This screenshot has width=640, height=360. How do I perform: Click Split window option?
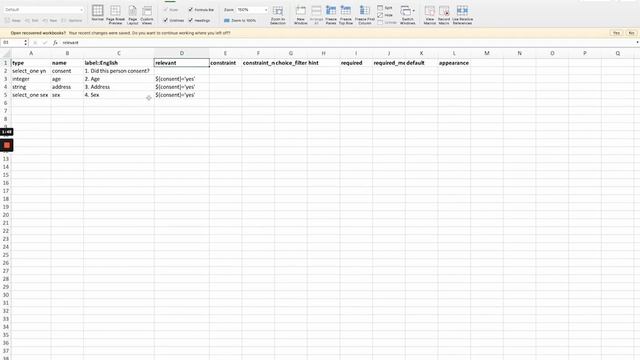[x=385, y=8]
